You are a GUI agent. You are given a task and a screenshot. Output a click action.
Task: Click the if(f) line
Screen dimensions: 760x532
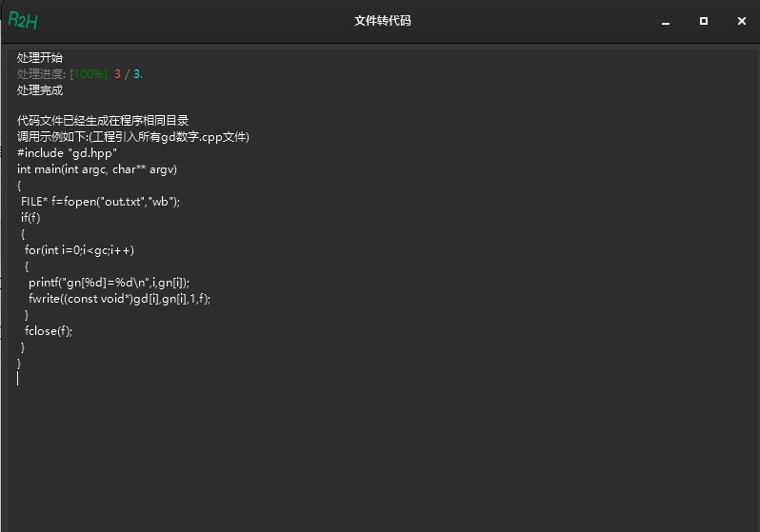tap(30, 218)
